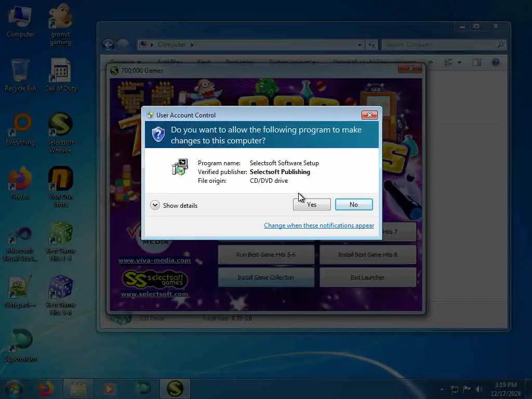Image resolution: width=532 pixels, height=399 pixels.
Task: Open Call of Duty desktop shortcut
Action: [x=61, y=75]
